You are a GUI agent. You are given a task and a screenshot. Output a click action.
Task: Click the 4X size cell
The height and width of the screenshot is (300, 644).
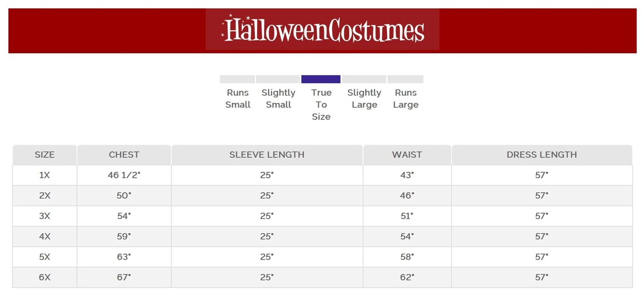pyautogui.click(x=45, y=237)
